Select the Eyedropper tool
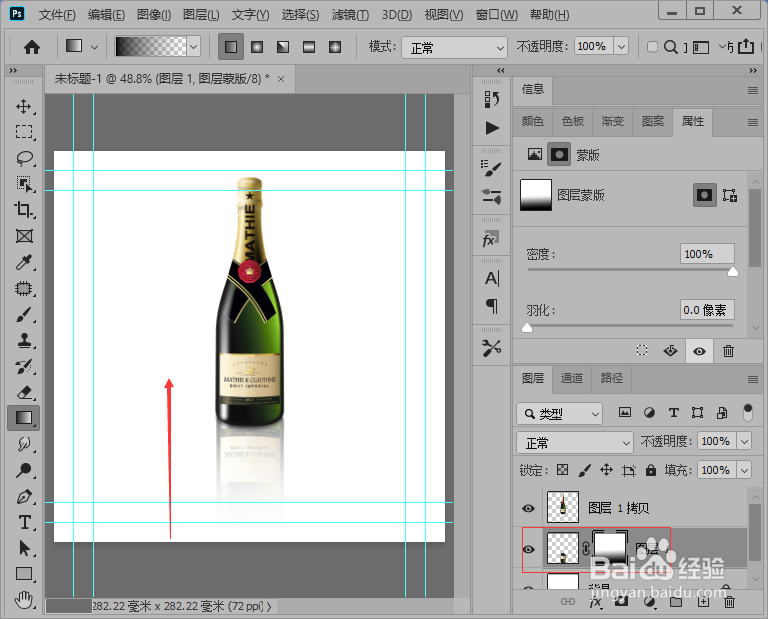This screenshot has height=619, width=768. tap(24, 262)
